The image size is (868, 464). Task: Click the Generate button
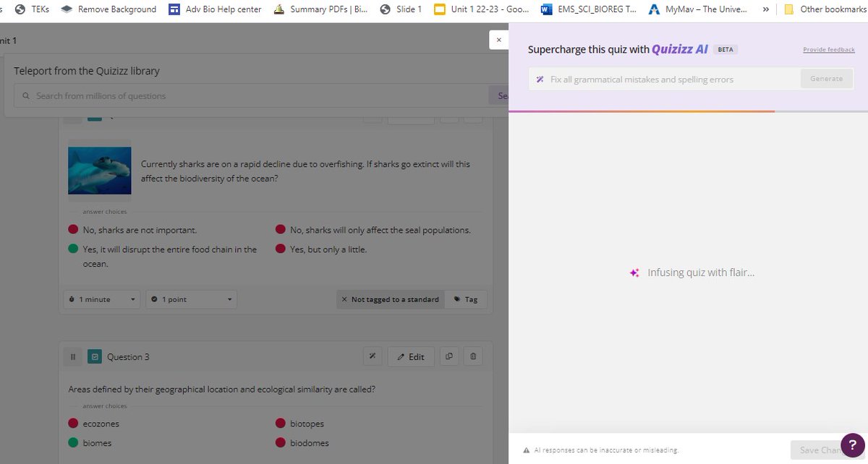tap(826, 78)
